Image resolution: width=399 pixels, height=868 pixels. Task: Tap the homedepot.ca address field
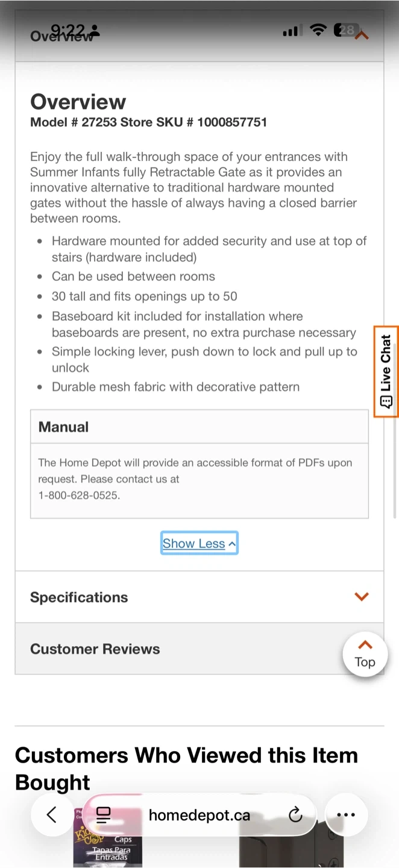199,815
